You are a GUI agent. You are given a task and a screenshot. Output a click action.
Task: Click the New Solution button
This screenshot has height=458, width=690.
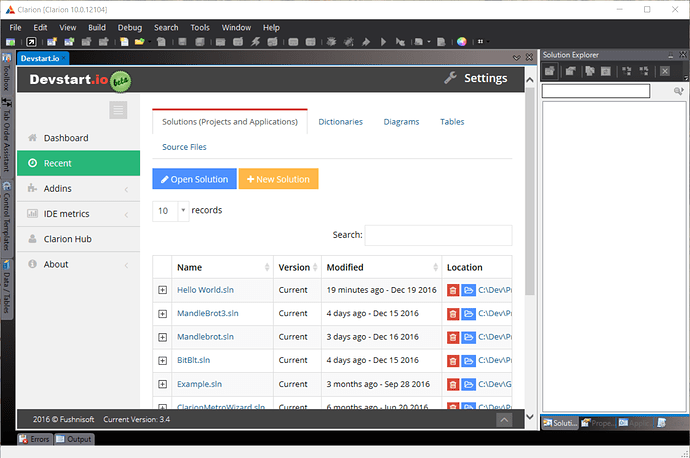[279, 179]
